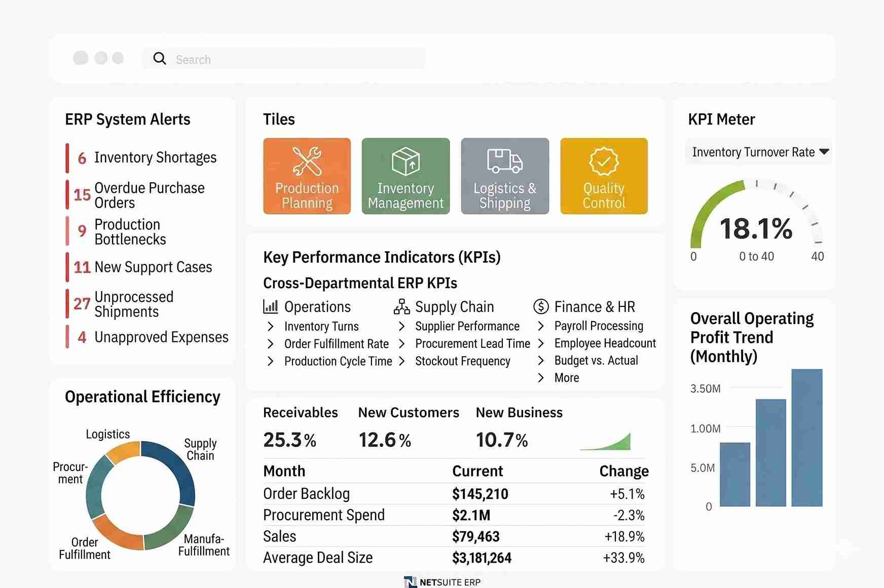This screenshot has width=884, height=588.
Task: Click the Current column header
Action: [477, 471]
